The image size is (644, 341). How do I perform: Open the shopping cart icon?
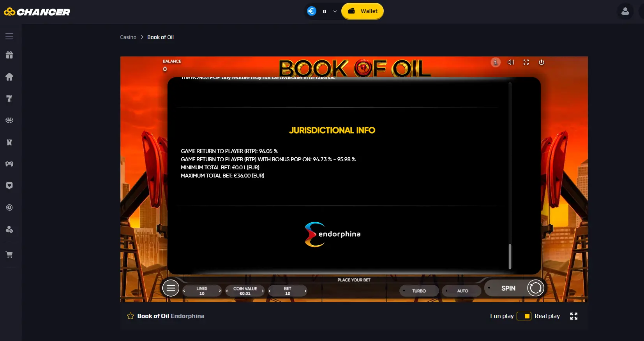(9, 255)
